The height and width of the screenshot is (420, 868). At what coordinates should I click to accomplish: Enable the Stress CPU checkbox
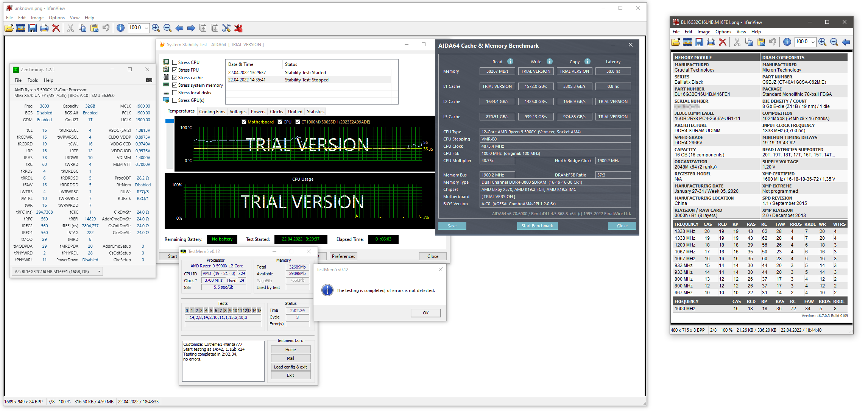pyautogui.click(x=175, y=62)
